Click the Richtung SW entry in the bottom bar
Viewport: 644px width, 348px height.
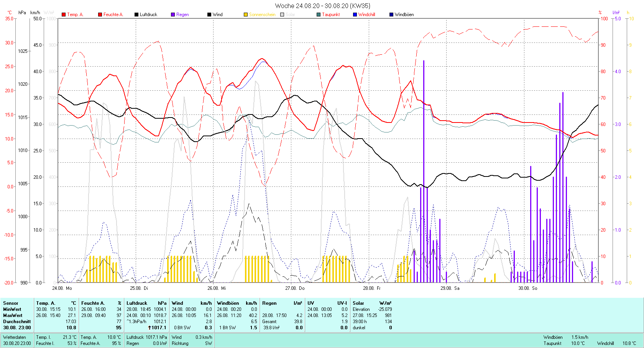point(192,343)
